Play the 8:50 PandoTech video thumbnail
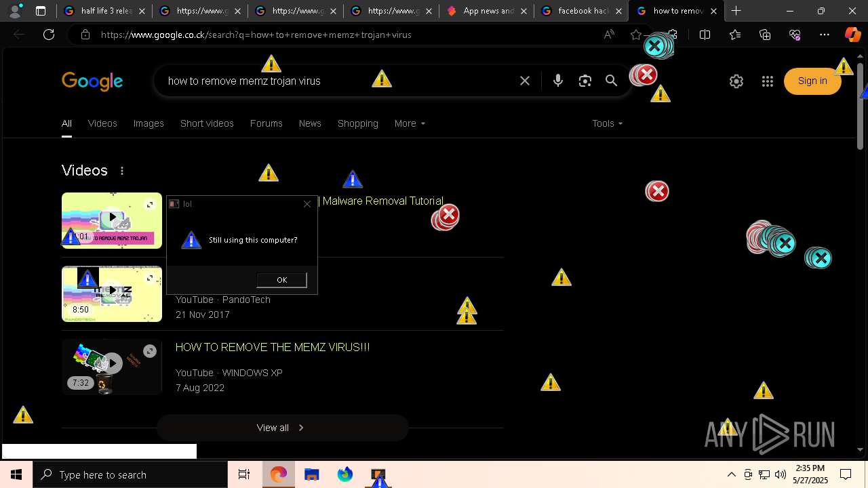The width and height of the screenshot is (868, 488). point(112,293)
